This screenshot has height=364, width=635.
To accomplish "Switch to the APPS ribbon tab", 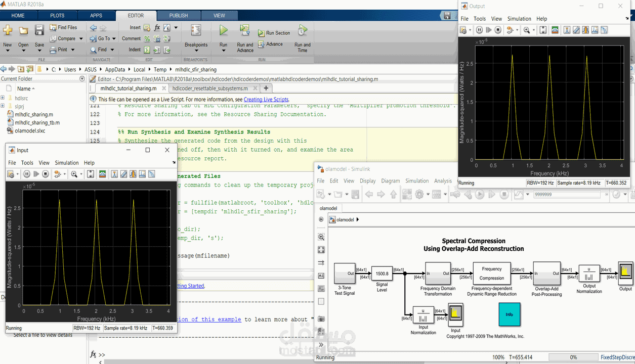I will (96, 16).
